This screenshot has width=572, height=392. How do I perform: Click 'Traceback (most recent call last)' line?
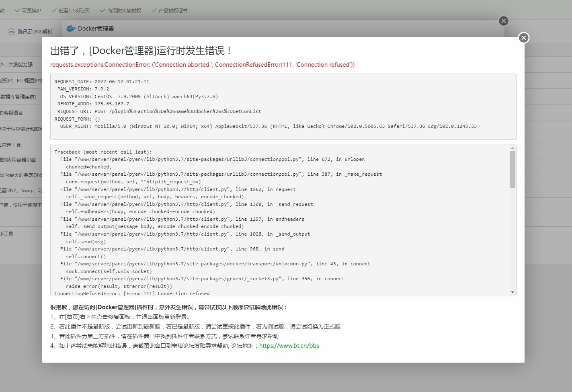coord(103,152)
